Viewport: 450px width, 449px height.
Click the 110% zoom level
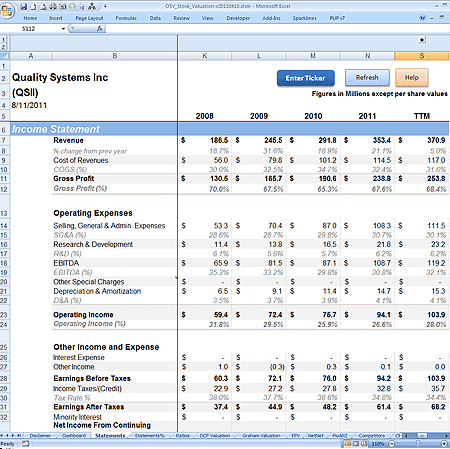(378, 444)
